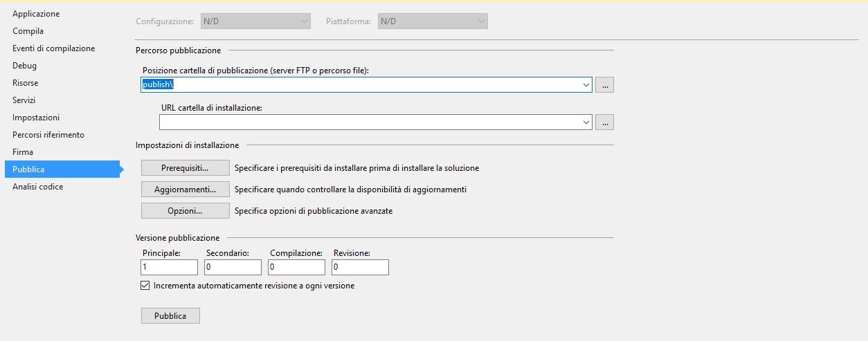868x341 pixels.
Task: Select the Debug tab
Action: click(x=24, y=66)
